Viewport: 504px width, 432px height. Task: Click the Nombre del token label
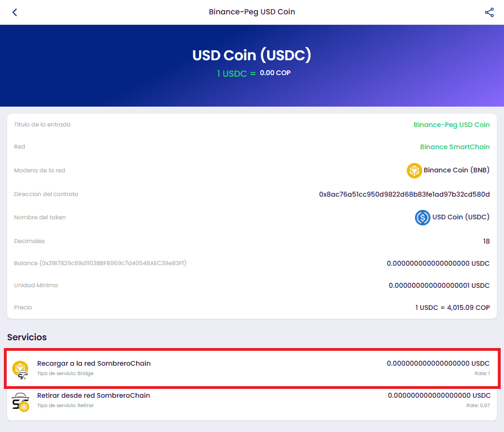tap(40, 217)
